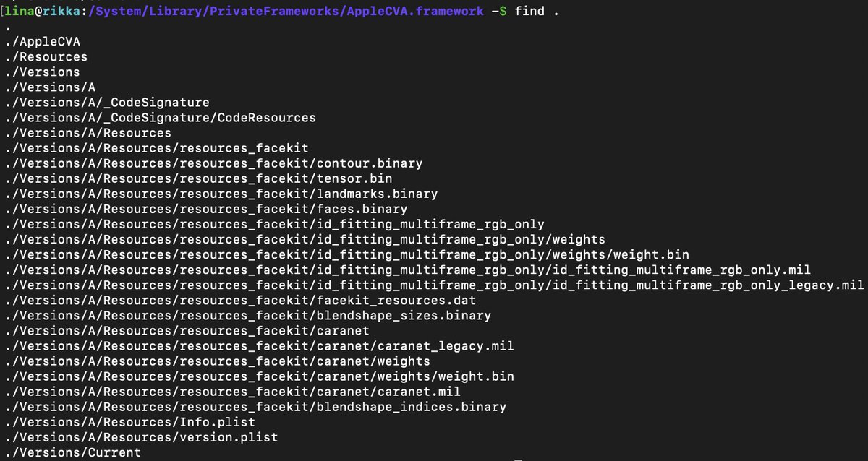Click the './Versions/A/_CodeSignature' line
The image size is (868, 461).
click(107, 103)
